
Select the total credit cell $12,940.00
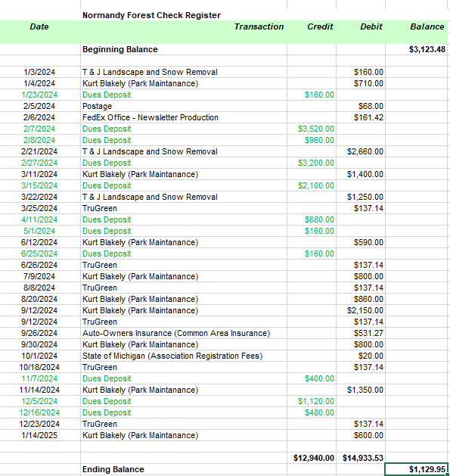pyautogui.click(x=312, y=458)
